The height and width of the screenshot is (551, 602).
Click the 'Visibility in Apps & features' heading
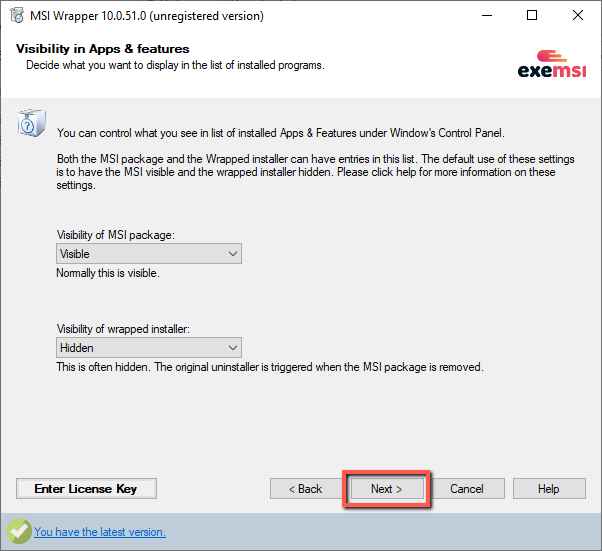click(x=103, y=49)
